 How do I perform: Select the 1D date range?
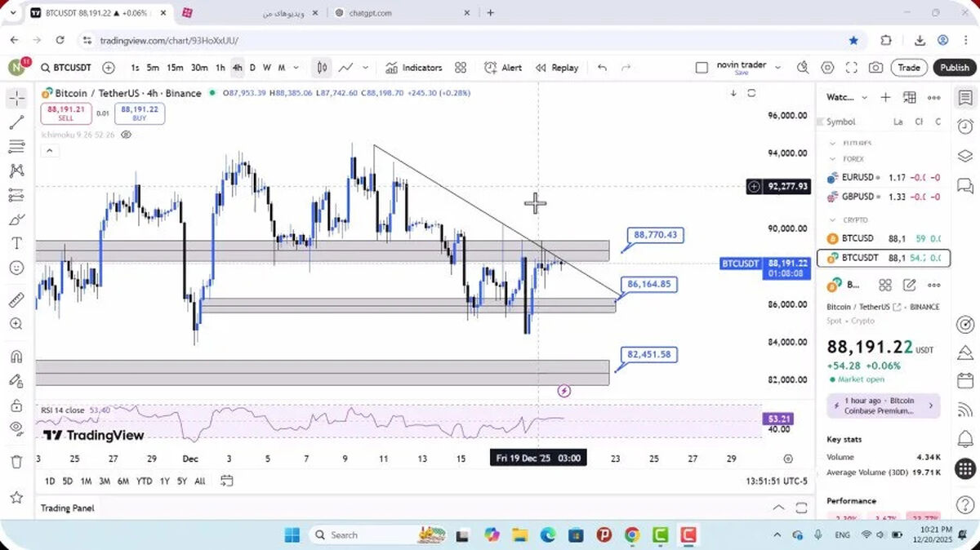(x=50, y=481)
